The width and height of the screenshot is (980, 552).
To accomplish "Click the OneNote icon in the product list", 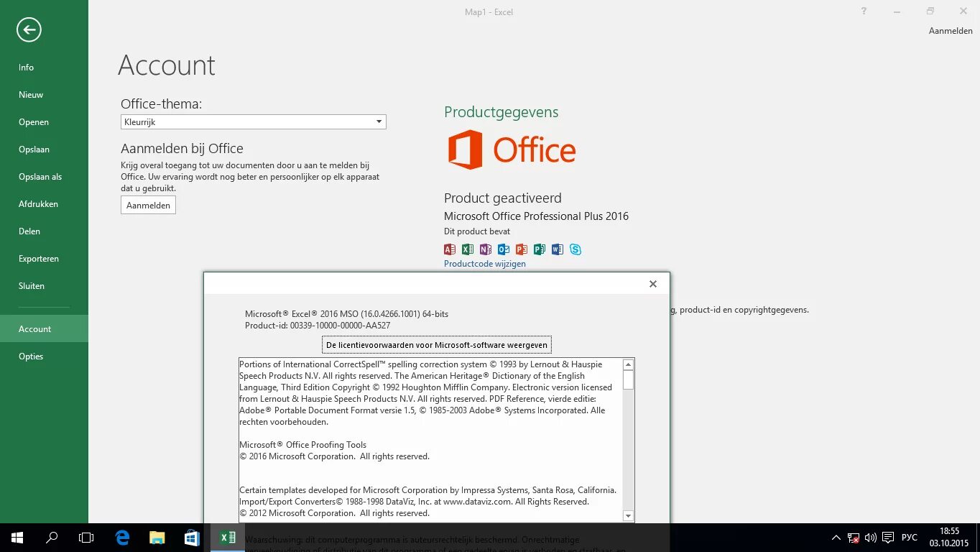I will point(486,249).
